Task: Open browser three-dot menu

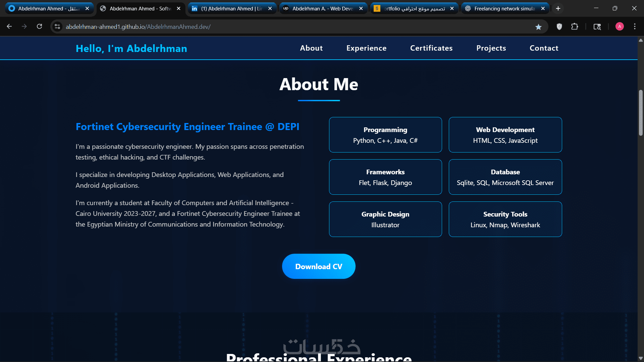Action: click(635, 26)
